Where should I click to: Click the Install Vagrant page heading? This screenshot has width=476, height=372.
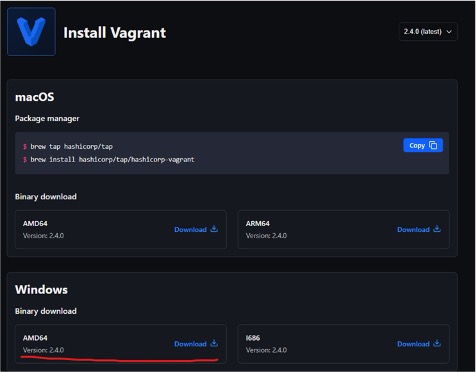[x=115, y=33]
